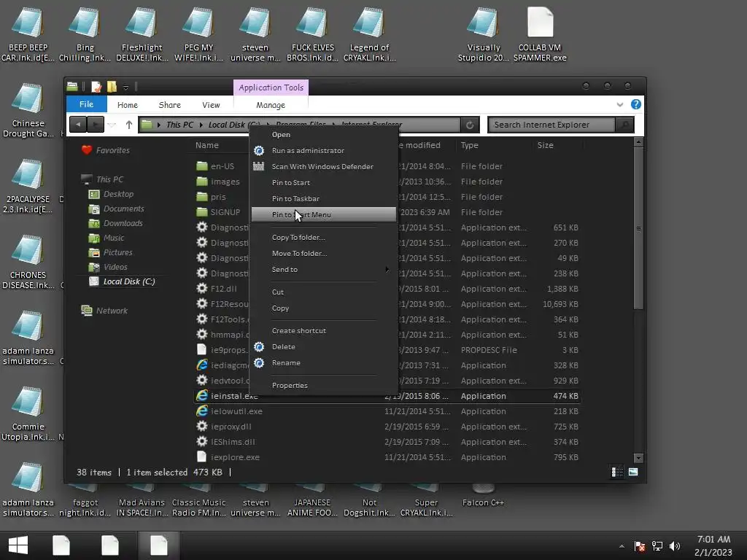Click the Search Internet Explorer field
Viewport: 747px width, 560px height.
coord(551,125)
